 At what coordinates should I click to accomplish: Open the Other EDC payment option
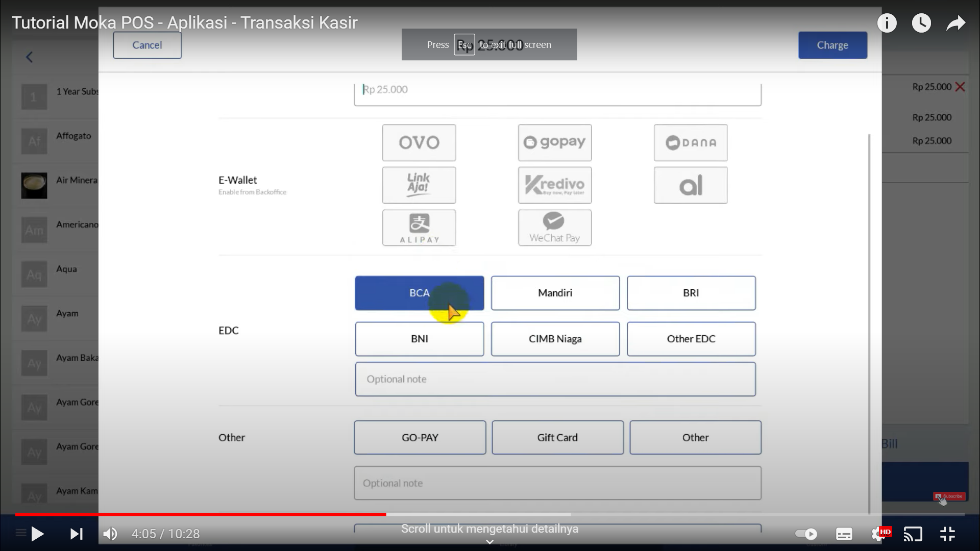click(691, 338)
